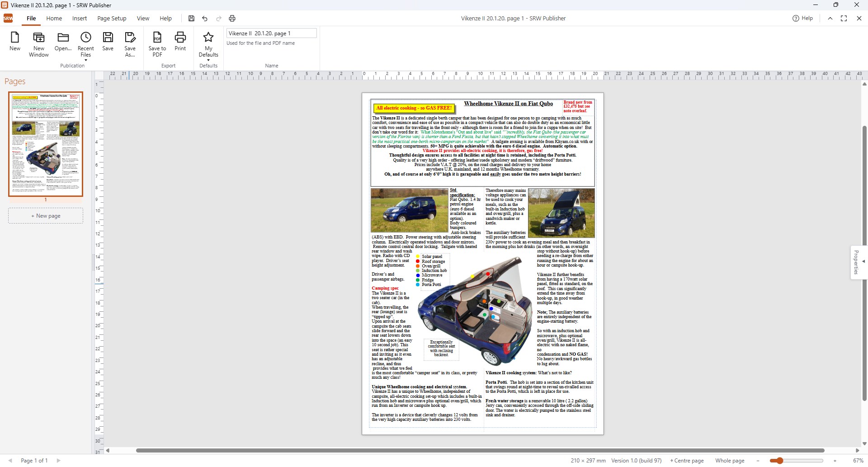
Task: Open the View tab
Action: pyautogui.click(x=143, y=19)
